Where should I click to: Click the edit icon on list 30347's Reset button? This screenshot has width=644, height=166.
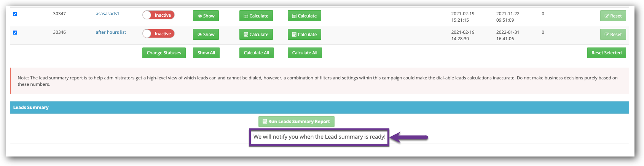[x=607, y=16]
